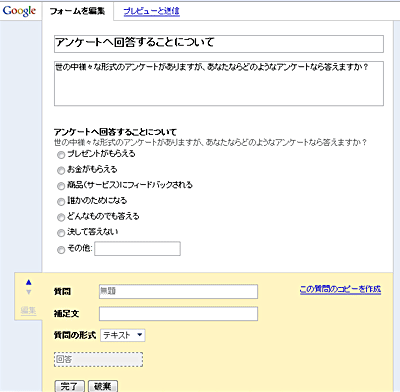Click この質問のコピーを作成 link
The height and width of the screenshot is (392, 400).
[x=340, y=289]
